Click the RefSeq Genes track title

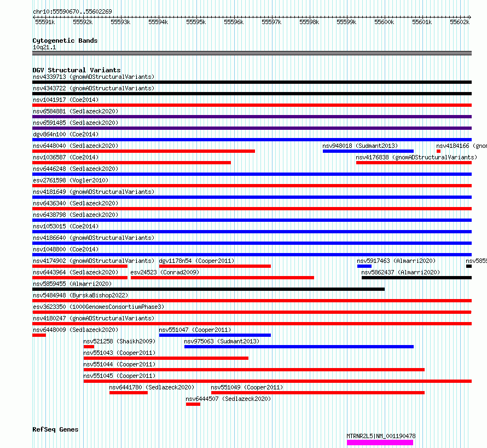tap(55, 430)
